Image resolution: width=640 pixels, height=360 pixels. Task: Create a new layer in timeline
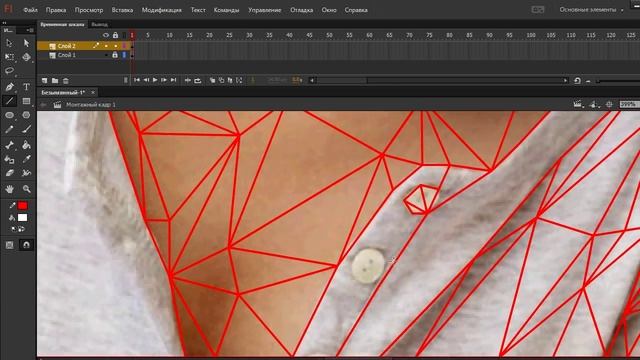44,81
